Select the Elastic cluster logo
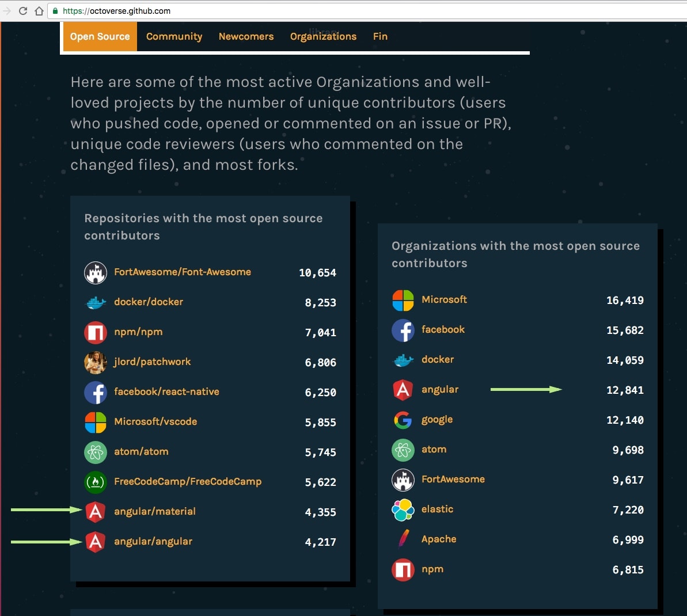The height and width of the screenshot is (616, 687). coord(403,509)
